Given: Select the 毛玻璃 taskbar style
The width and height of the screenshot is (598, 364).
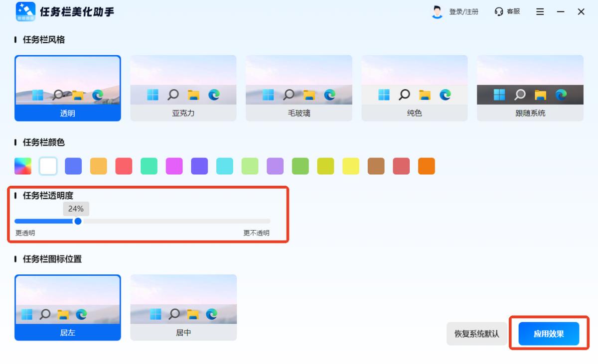Looking at the screenshot, I should [x=298, y=88].
